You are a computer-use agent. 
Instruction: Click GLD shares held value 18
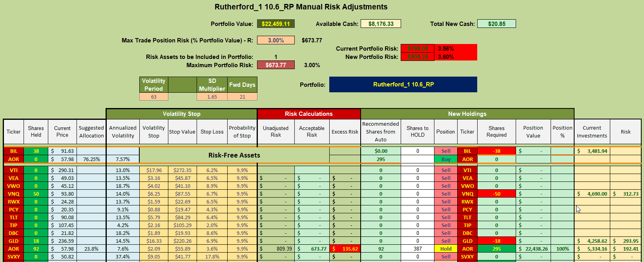[x=36, y=241]
